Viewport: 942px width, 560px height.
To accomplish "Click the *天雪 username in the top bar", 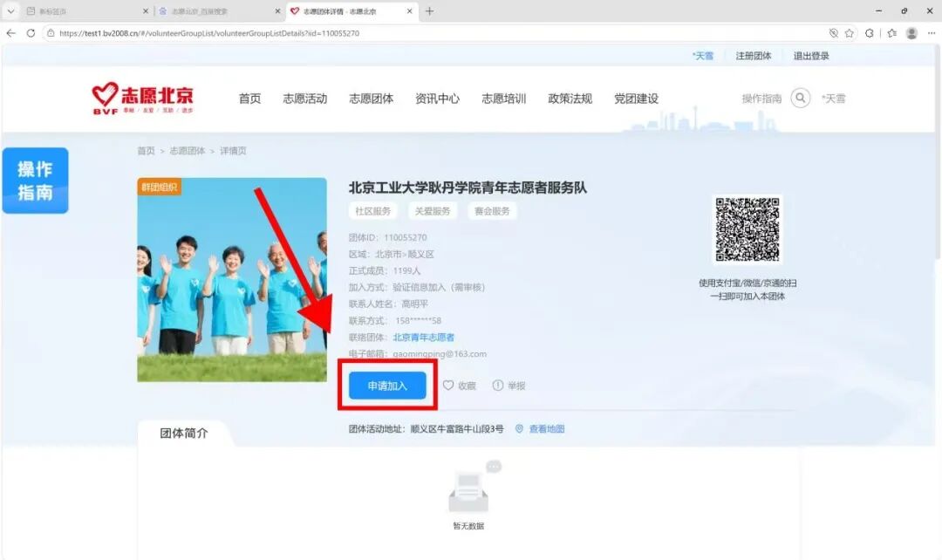I will [703, 56].
